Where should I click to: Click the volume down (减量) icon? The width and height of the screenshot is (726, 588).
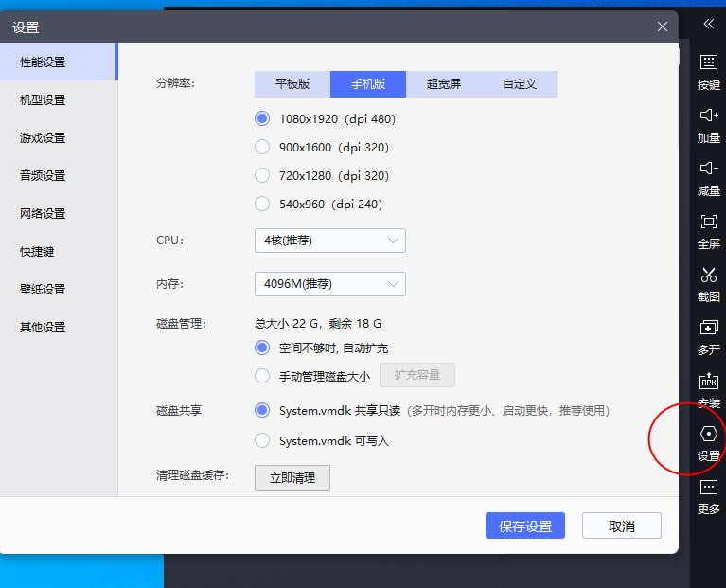pyautogui.click(x=708, y=168)
